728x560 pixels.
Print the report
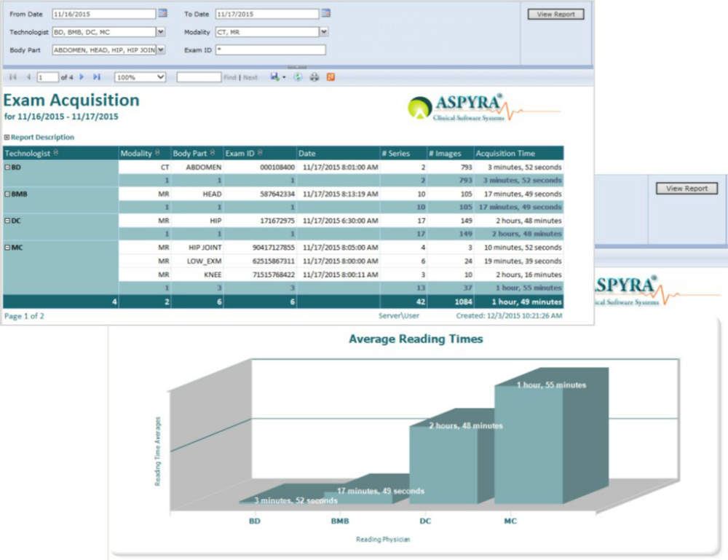314,76
